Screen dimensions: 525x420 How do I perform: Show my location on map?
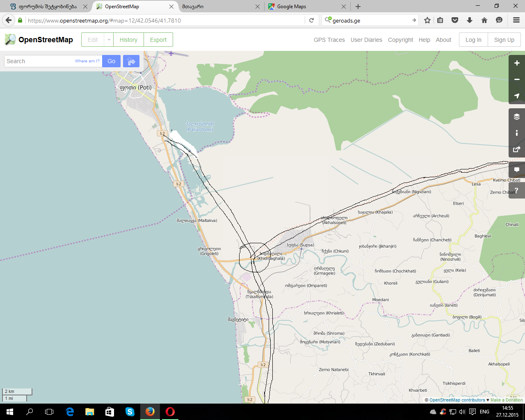pos(517,96)
